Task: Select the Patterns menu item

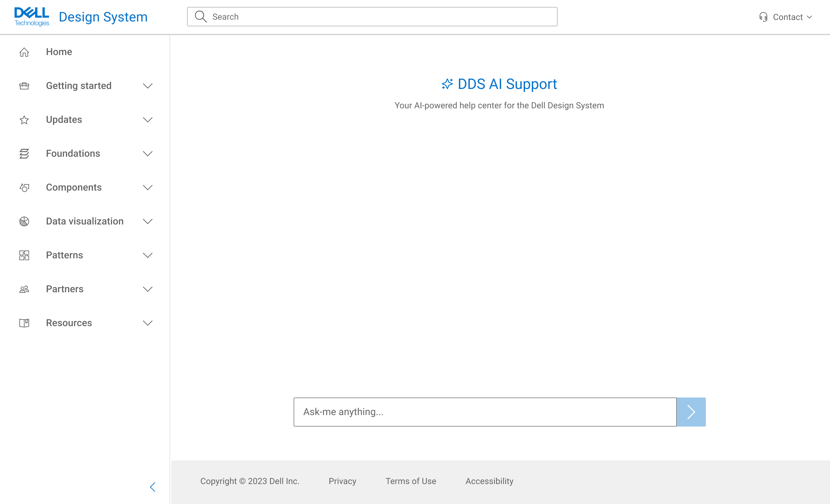Action: pyautogui.click(x=64, y=255)
